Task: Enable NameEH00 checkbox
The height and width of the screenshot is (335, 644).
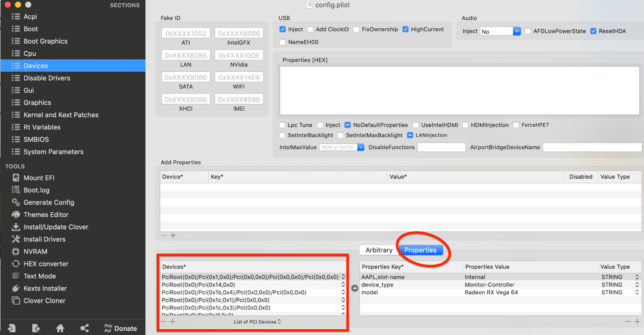Action: (283, 42)
